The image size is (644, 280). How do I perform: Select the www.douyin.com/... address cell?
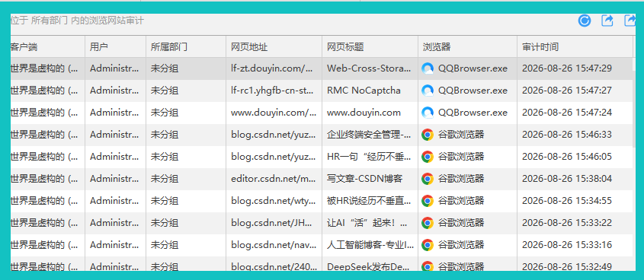pyautogui.click(x=274, y=113)
